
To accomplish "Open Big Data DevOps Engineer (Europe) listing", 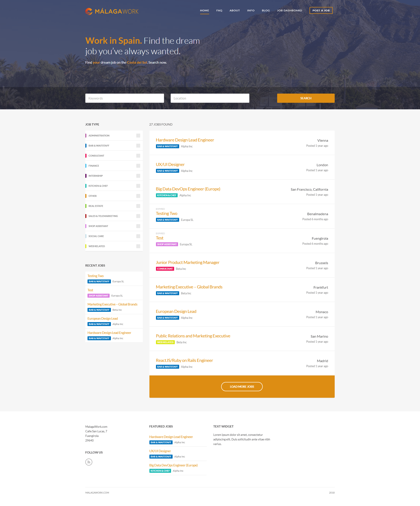I will pyautogui.click(x=188, y=189).
